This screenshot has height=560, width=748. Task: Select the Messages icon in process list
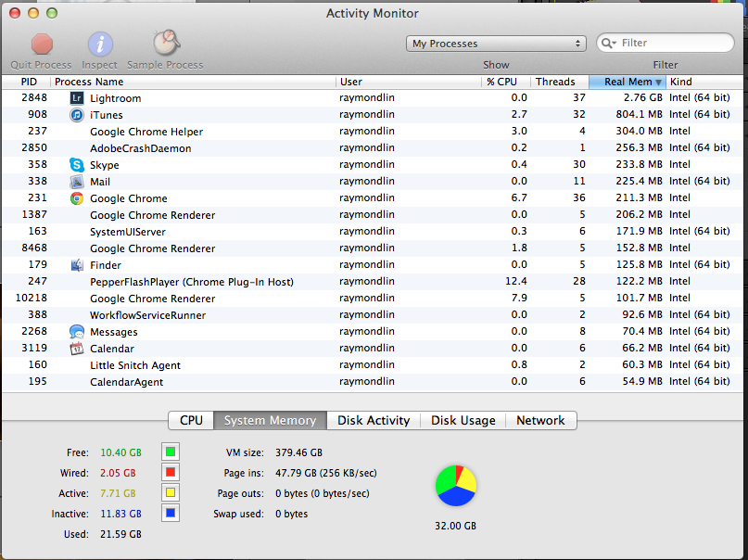78,332
